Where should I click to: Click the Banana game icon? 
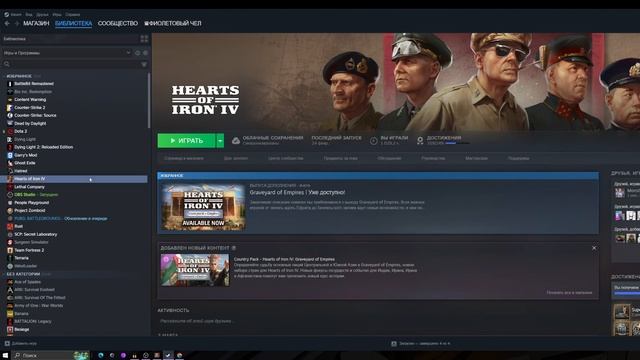click(x=10, y=313)
